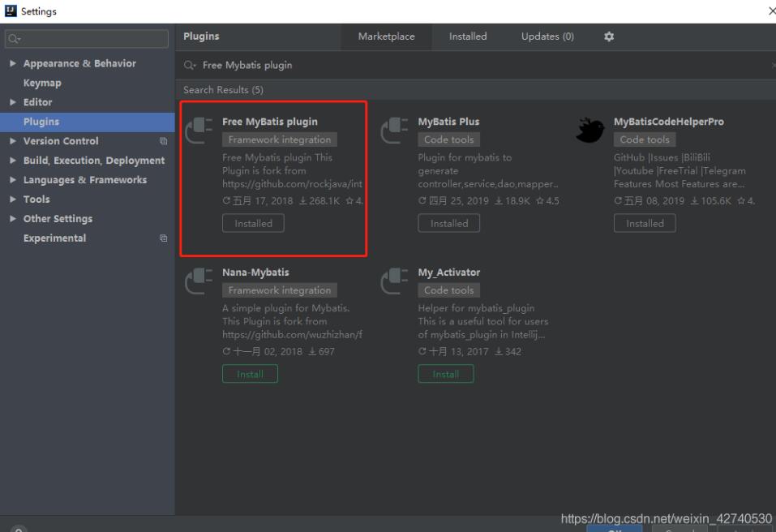The image size is (776, 532).
Task: Select Plugins in settings tree
Action: click(x=87, y=122)
